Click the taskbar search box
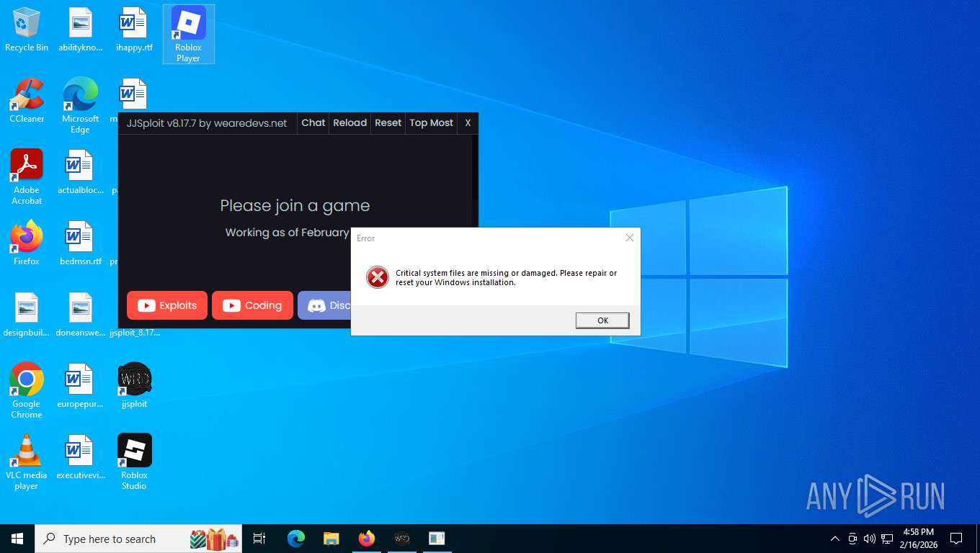 pos(138,539)
